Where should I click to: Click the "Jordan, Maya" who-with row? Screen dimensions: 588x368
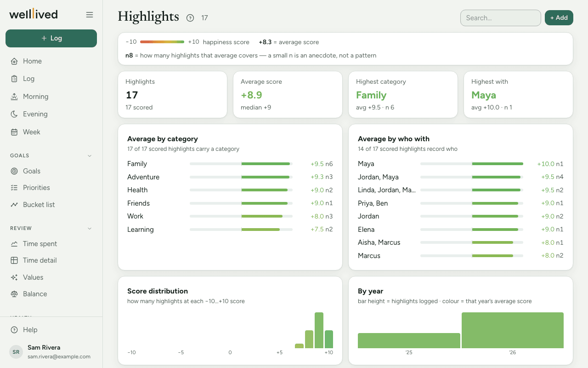tap(461, 177)
